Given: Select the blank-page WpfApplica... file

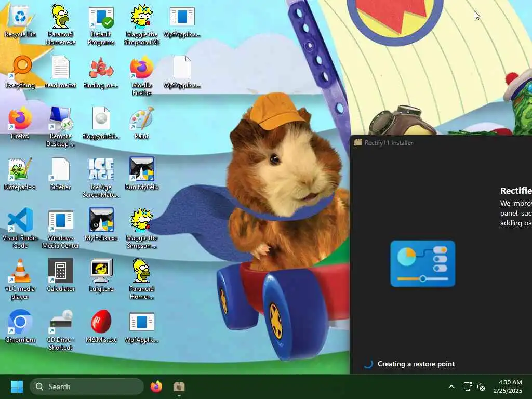Looking at the screenshot, I should (182, 72).
